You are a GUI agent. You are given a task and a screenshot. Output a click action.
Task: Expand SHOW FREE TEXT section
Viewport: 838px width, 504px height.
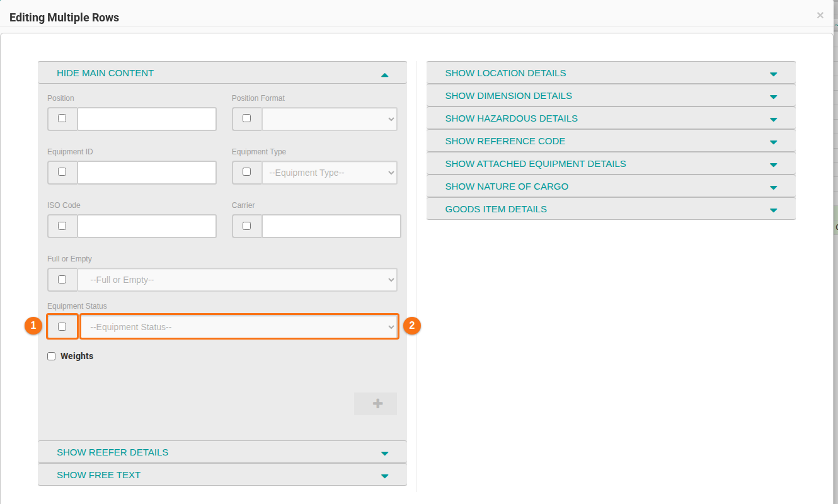[222, 475]
